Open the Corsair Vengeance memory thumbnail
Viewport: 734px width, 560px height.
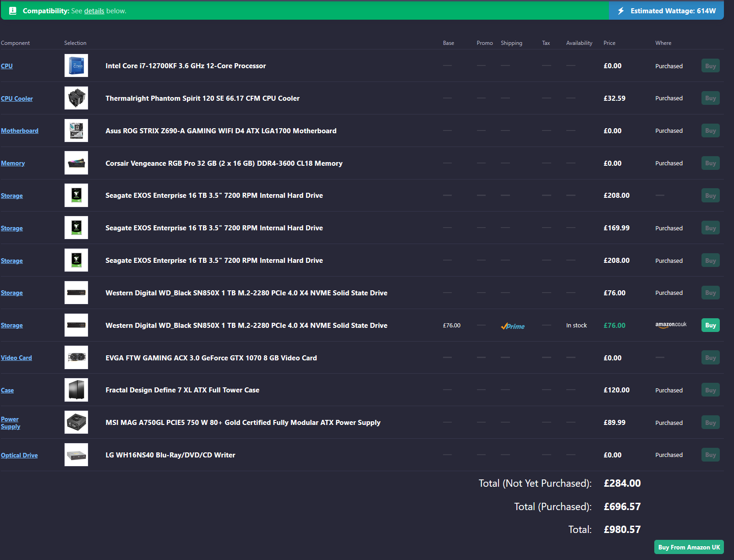(76, 163)
